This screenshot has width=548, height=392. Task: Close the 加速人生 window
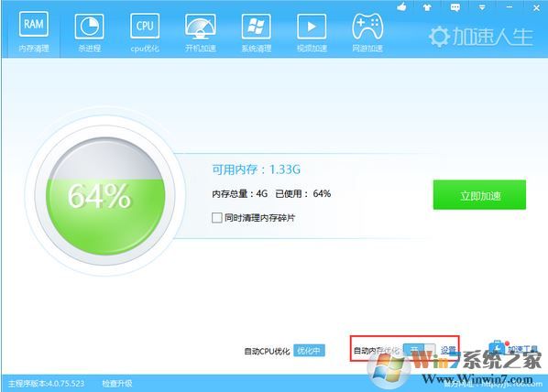(x=536, y=7)
